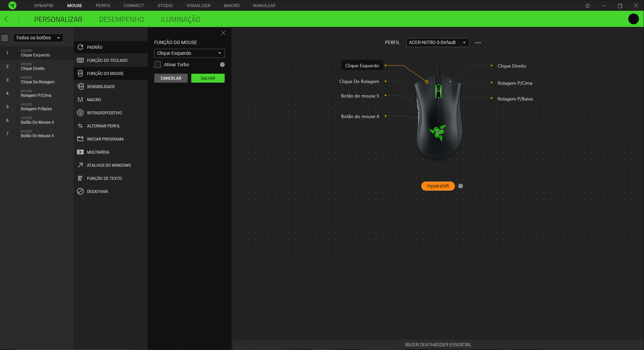This screenshot has width=644, height=350.
Task: Open the ACER-NITRO-5-Default profile dropdown
Action: (437, 42)
